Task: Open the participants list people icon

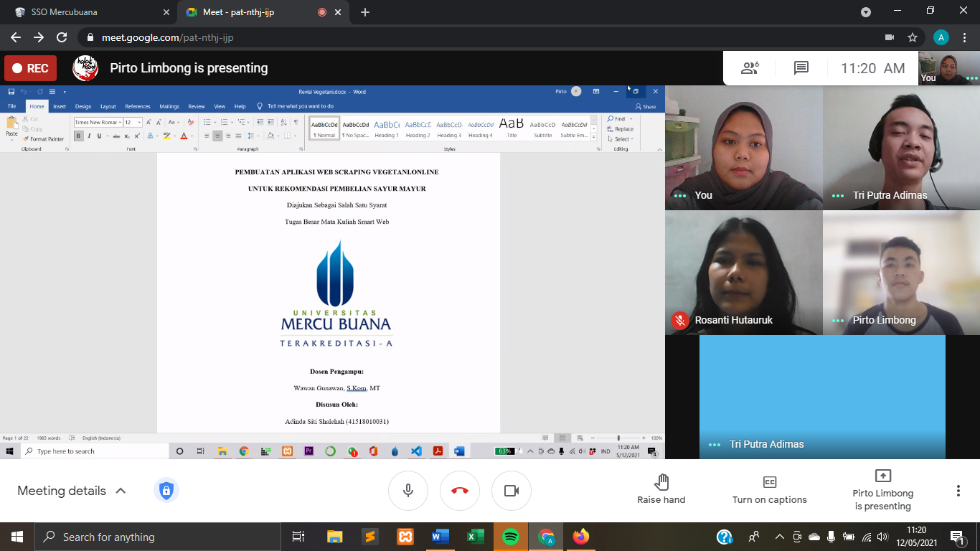Action: point(750,68)
